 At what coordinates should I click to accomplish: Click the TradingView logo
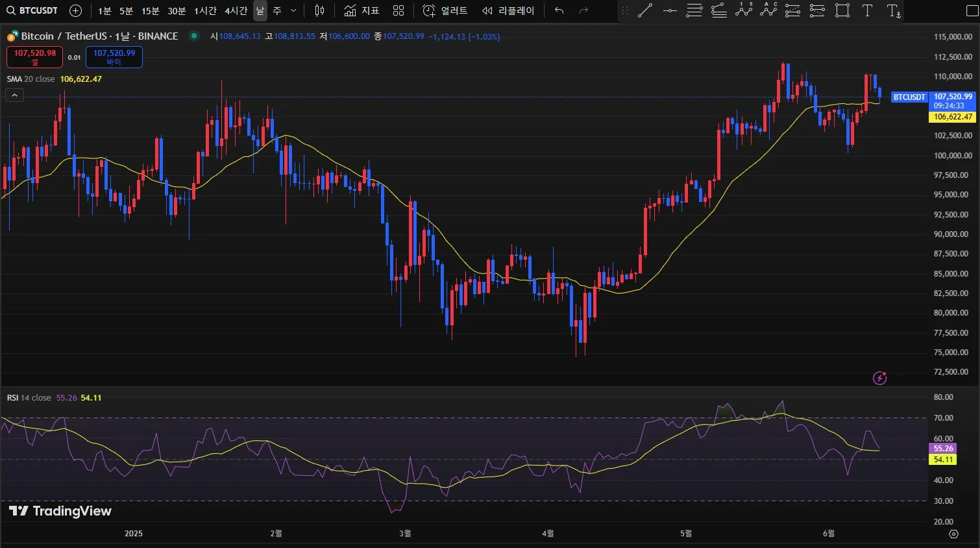click(60, 511)
